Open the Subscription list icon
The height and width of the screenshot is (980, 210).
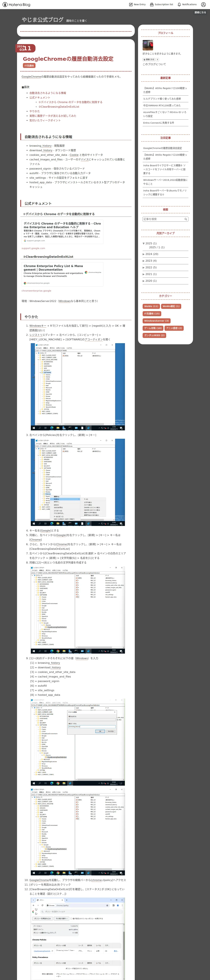click(152, 5)
